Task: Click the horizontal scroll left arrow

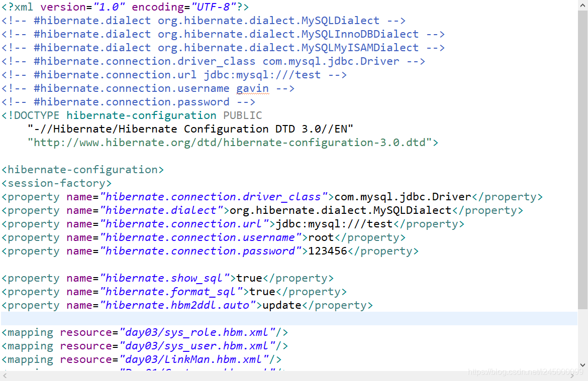Action: pyautogui.click(x=5, y=376)
